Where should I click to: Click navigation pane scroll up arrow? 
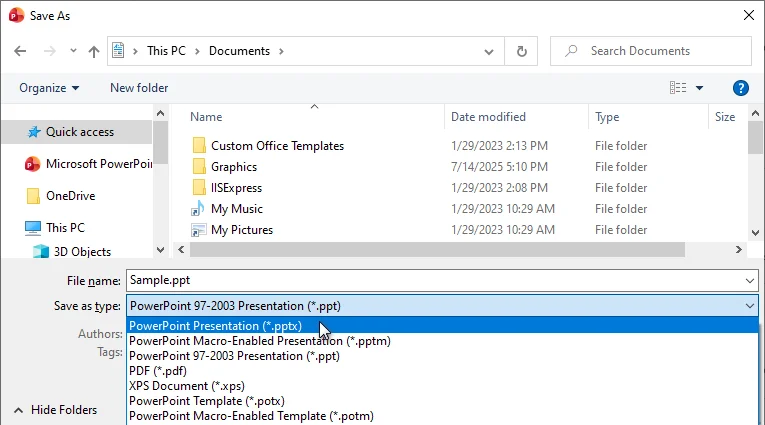click(x=160, y=113)
